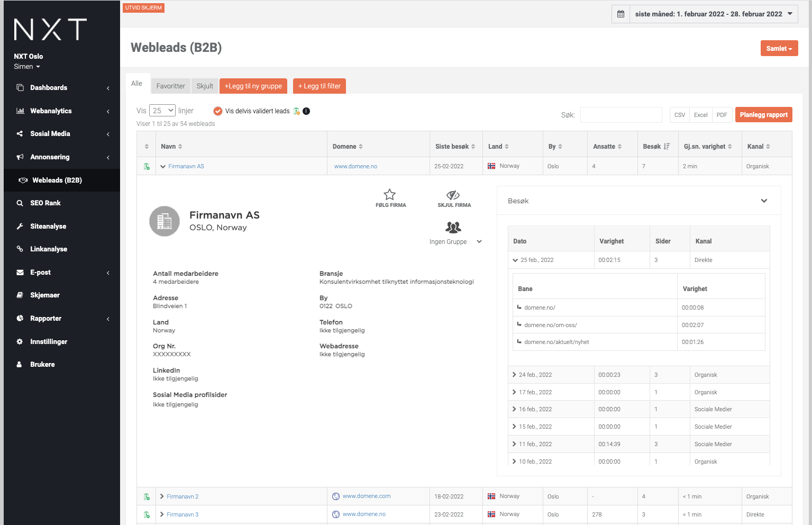The width and height of the screenshot is (812, 525).
Task: Toggle Vis delvis validert leads checkbox
Action: [217, 111]
